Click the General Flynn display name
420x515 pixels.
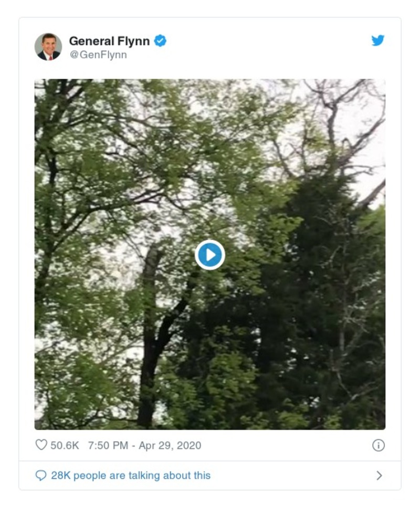pyautogui.click(x=109, y=40)
